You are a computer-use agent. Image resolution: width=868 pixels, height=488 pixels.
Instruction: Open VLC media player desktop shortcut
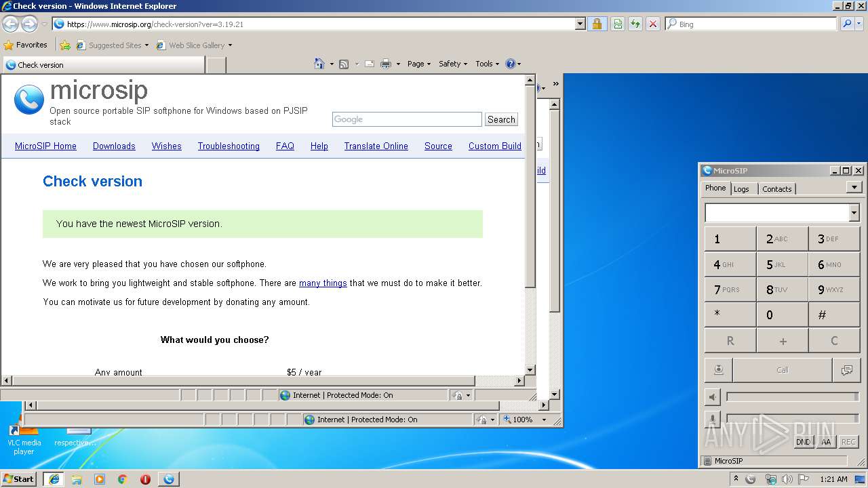pyautogui.click(x=24, y=439)
